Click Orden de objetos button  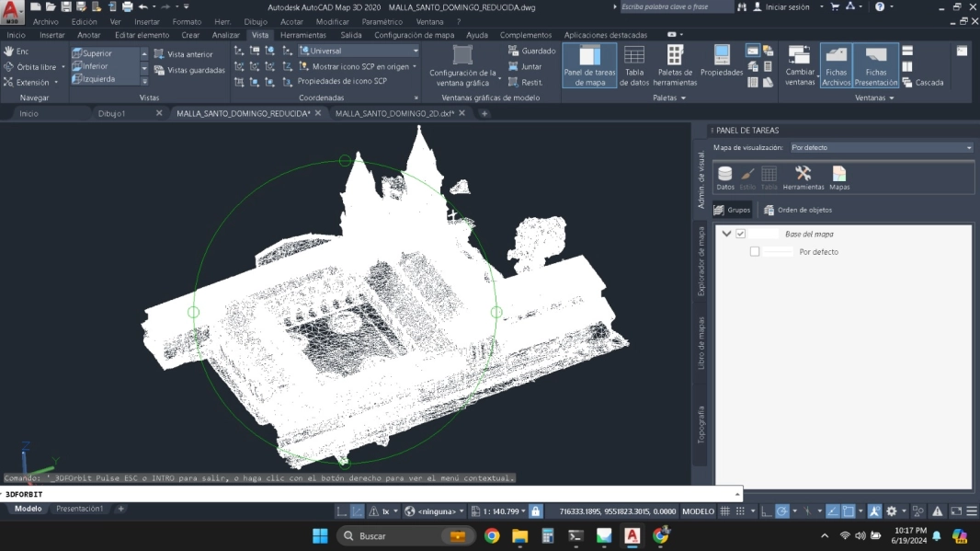tap(797, 210)
